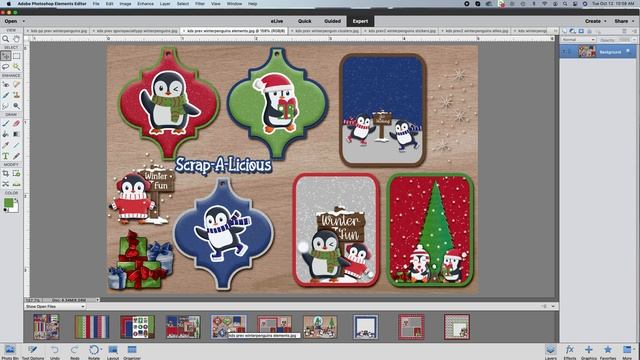Viewport: 640px width, 360px height.
Task: Switch to Quick mode tab
Action: [304, 21]
